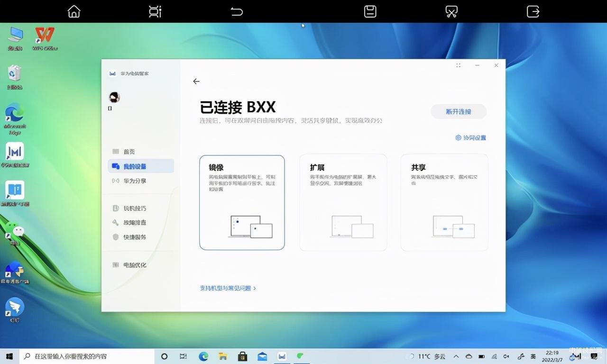Click the taskbar search input box

coord(87,356)
